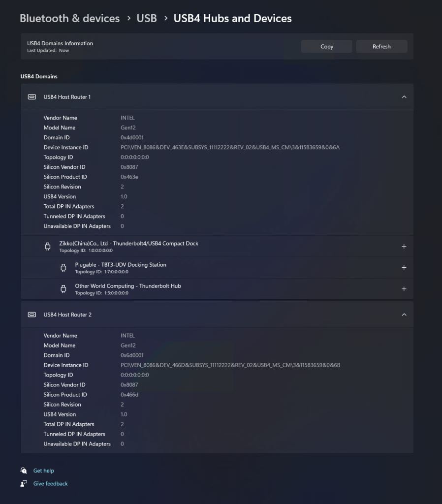Expand Other World Computing Thunderbolt Hub details
The image size is (442, 504).
click(x=404, y=289)
